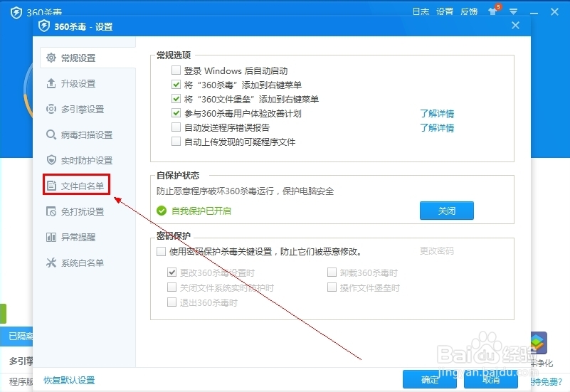The height and width of the screenshot is (392, 570).
Task: Open the dropdown menu icon in main window header
Action: pyautogui.click(x=513, y=11)
